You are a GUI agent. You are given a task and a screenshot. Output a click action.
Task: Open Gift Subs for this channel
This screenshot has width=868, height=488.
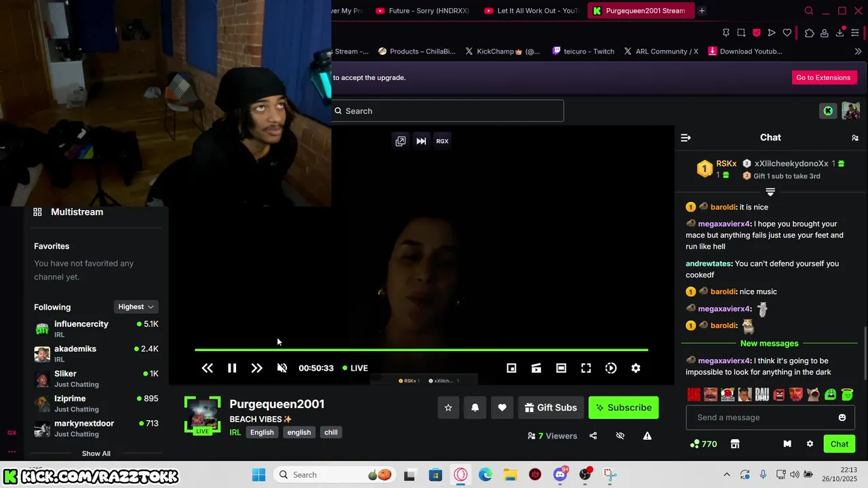pos(551,407)
